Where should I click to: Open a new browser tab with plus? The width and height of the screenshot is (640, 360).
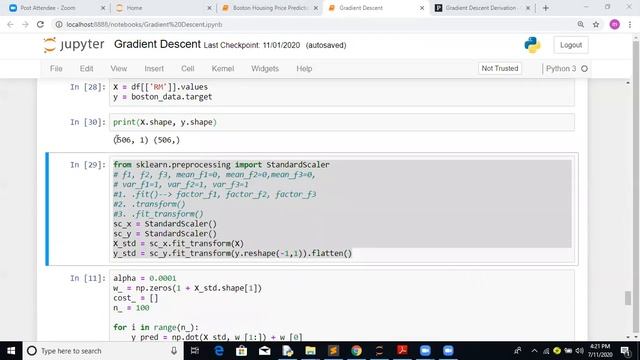tap(546, 8)
